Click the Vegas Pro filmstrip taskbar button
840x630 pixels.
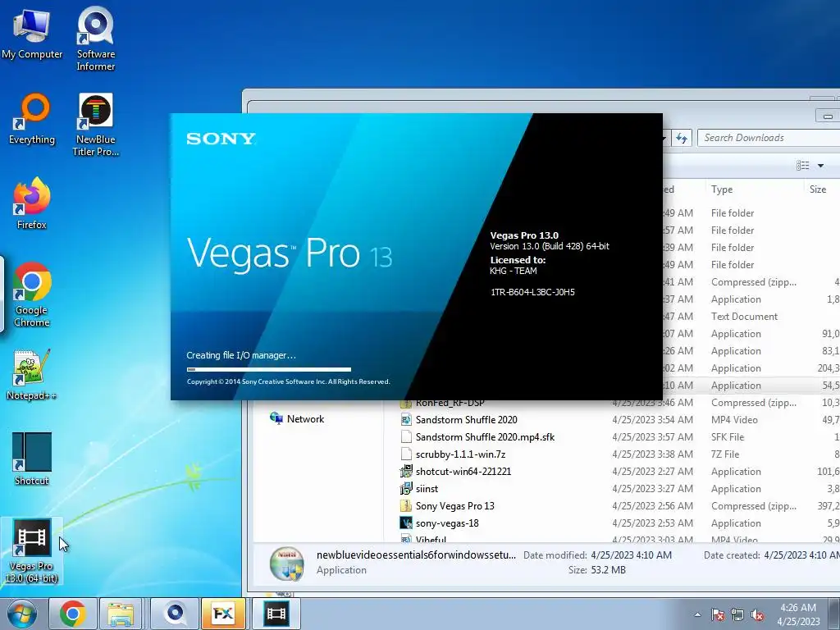coord(276,614)
